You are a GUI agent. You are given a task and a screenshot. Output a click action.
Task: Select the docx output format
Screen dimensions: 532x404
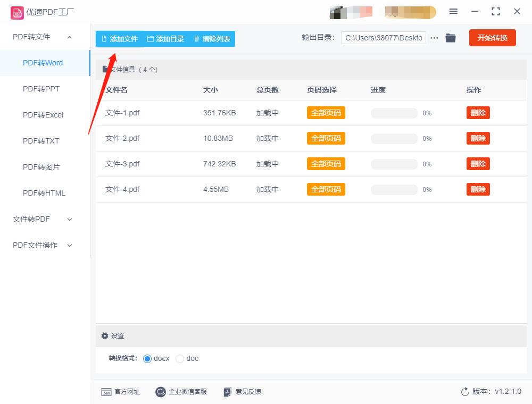pos(147,359)
